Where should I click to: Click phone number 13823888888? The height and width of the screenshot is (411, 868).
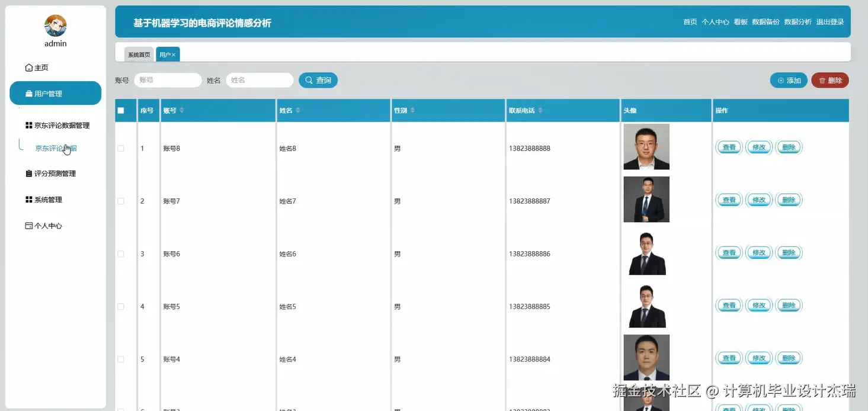[x=530, y=149]
